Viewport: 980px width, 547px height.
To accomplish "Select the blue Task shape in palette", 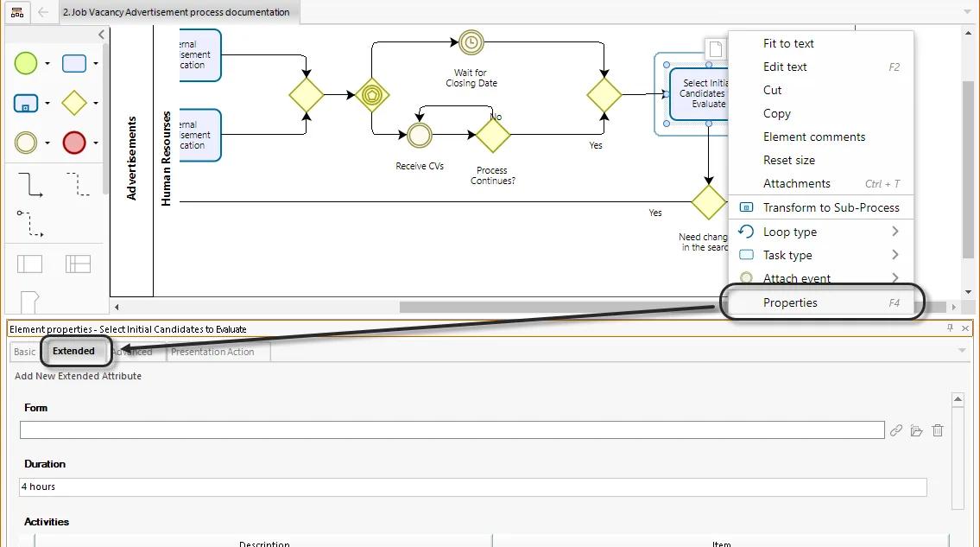I will pyautogui.click(x=74, y=63).
